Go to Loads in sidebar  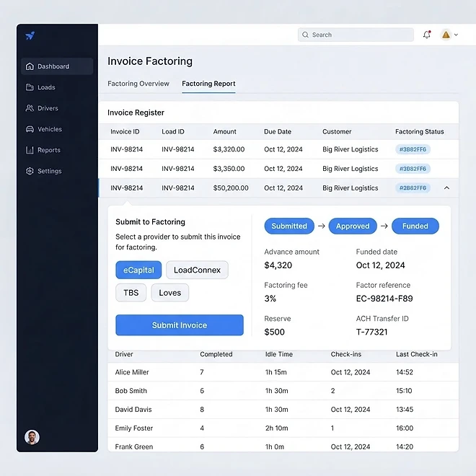(57, 87)
